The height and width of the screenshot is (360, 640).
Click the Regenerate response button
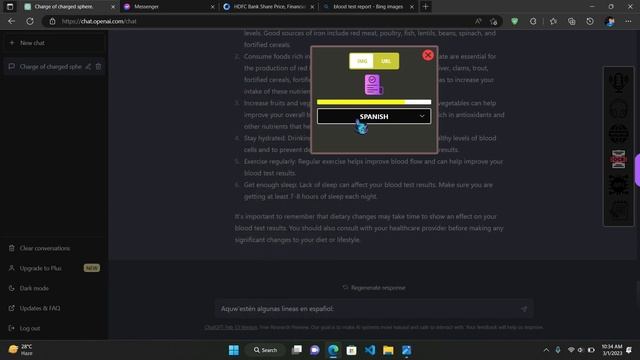click(374, 288)
